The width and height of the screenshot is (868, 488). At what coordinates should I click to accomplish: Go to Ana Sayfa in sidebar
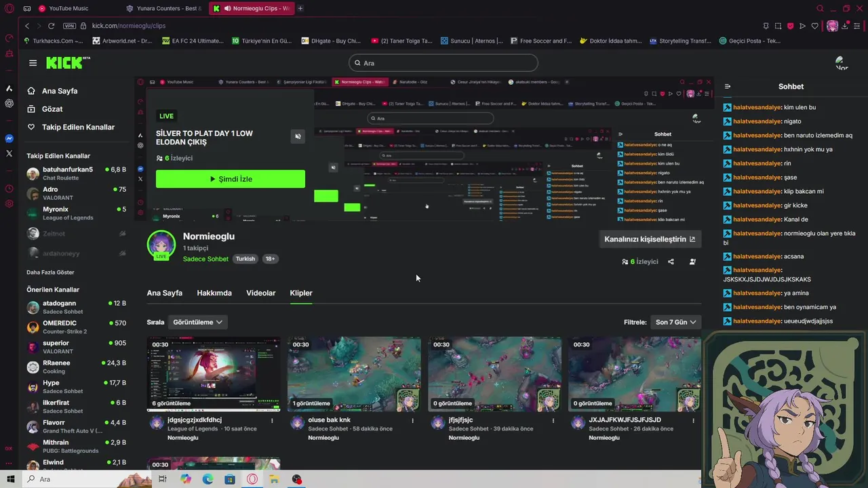60,91
